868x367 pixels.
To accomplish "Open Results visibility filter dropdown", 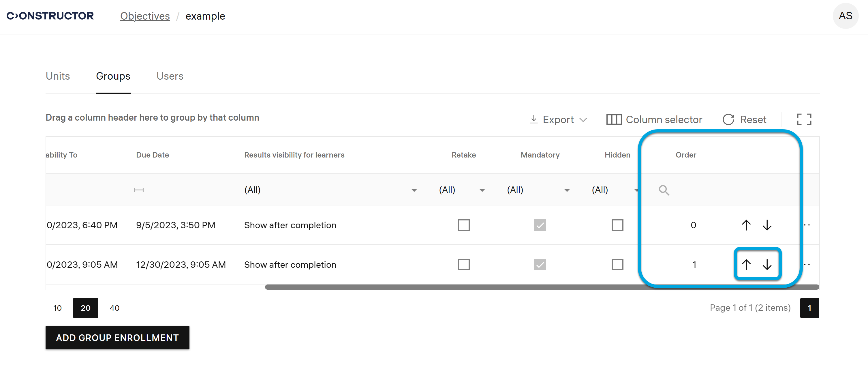I will click(414, 190).
